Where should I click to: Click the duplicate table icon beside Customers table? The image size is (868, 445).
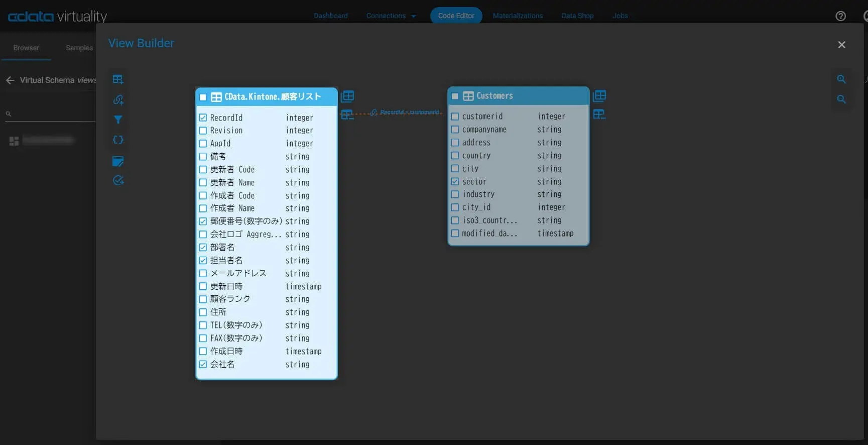click(x=599, y=95)
